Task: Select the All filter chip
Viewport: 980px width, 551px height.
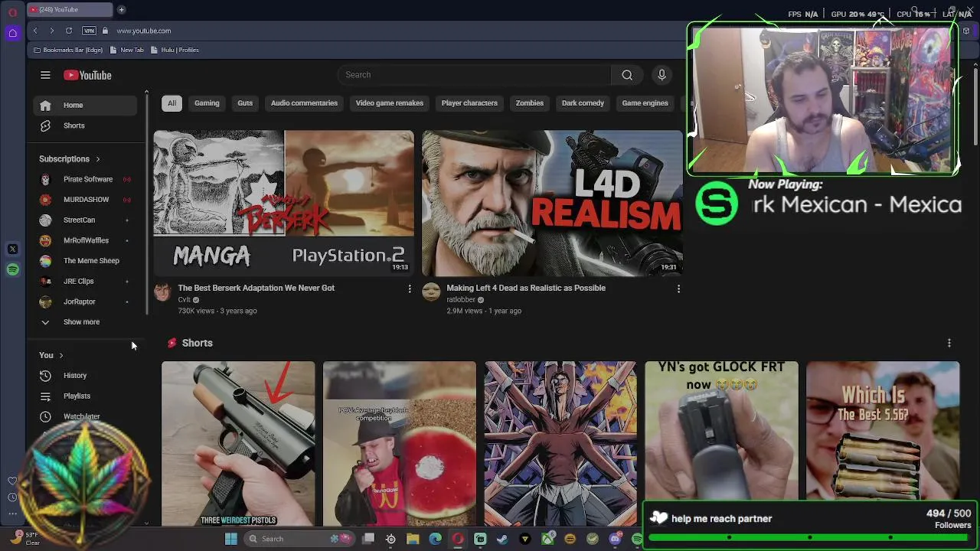Action: coord(171,103)
